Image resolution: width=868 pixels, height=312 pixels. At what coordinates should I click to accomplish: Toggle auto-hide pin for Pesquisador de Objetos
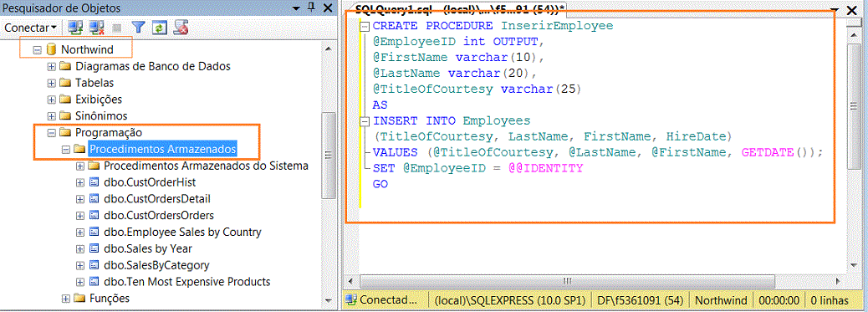coord(312,8)
